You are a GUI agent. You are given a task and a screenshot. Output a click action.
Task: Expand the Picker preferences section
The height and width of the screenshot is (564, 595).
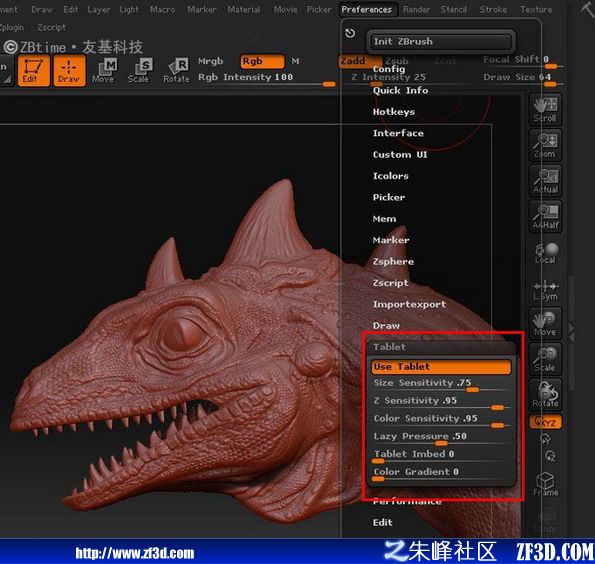(x=389, y=197)
